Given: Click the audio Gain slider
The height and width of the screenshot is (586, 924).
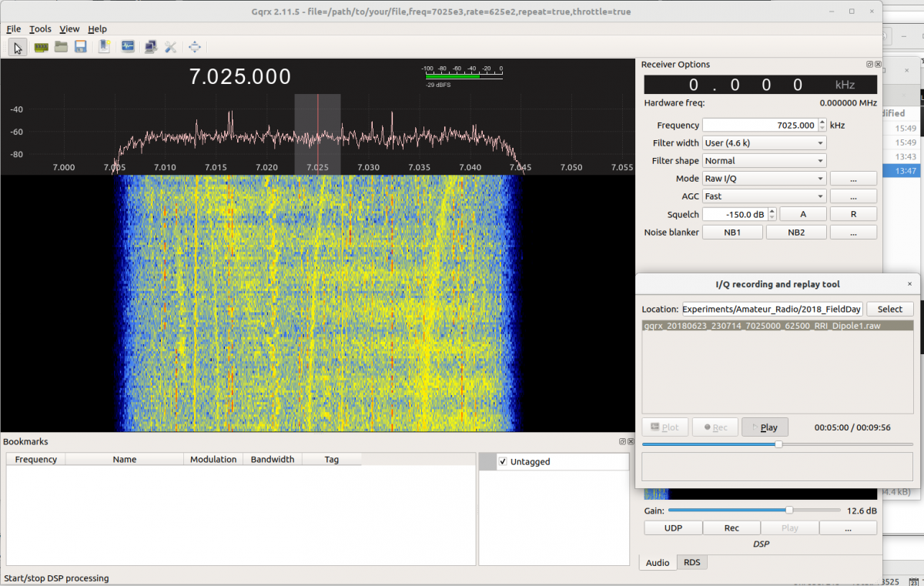Looking at the screenshot, I should coord(788,511).
